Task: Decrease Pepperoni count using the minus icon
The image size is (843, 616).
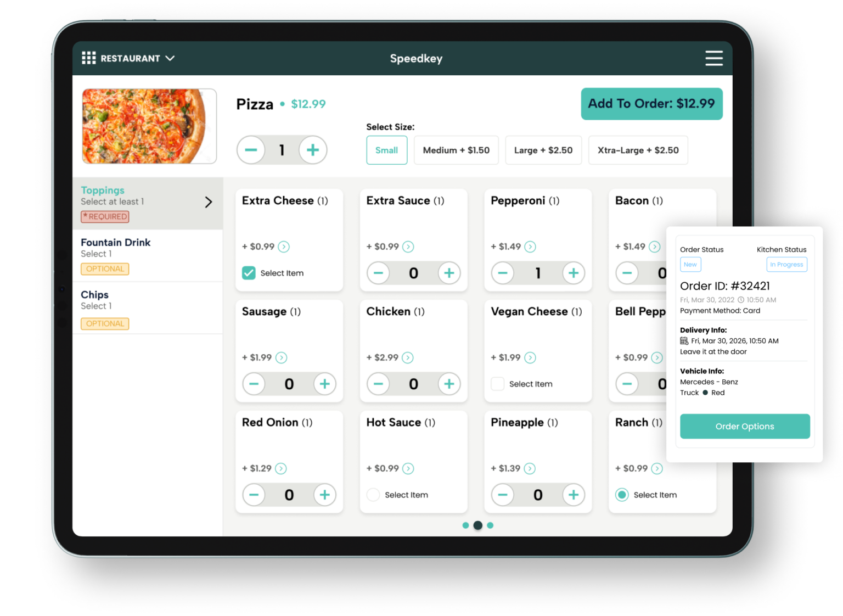Action: coord(503,273)
